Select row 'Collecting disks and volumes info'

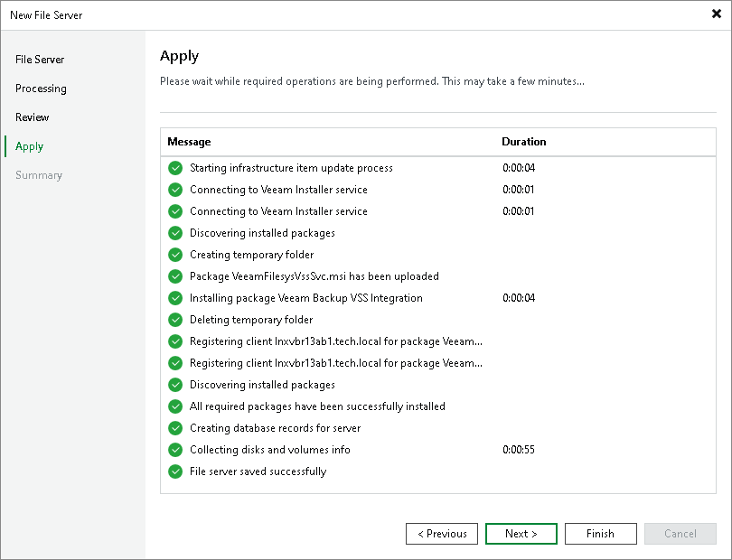(x=438, y=450)
